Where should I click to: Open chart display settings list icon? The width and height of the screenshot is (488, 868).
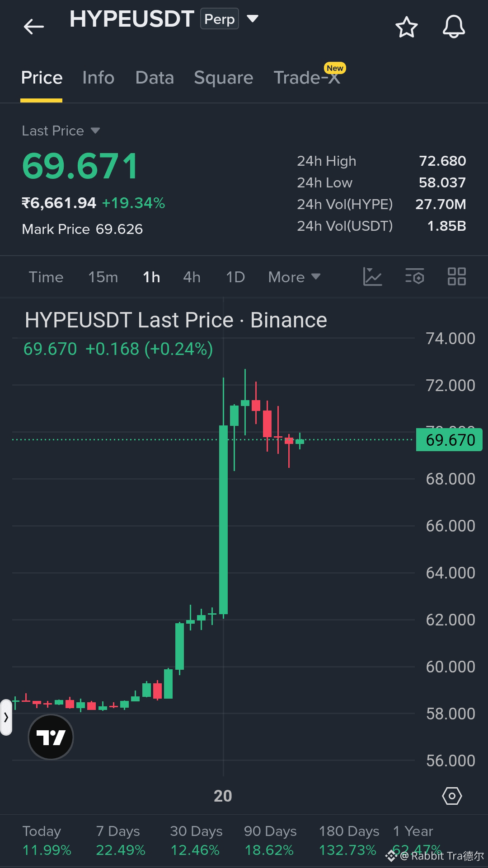coord(414,276)
